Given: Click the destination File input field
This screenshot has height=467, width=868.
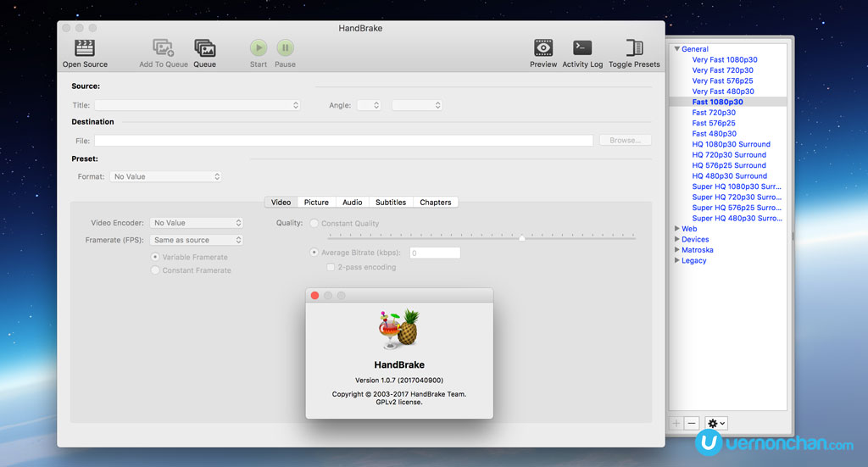Looking at the screenshot, I should point(344,141).
